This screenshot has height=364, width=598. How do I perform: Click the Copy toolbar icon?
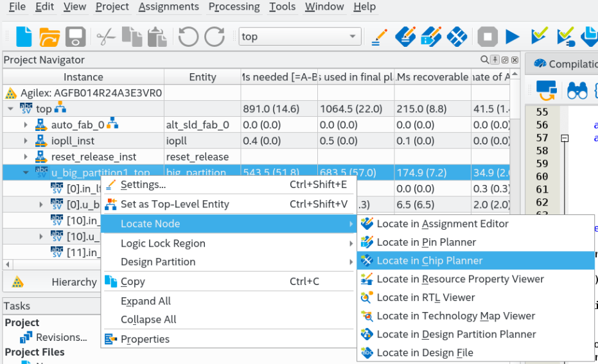pos(132,37)
